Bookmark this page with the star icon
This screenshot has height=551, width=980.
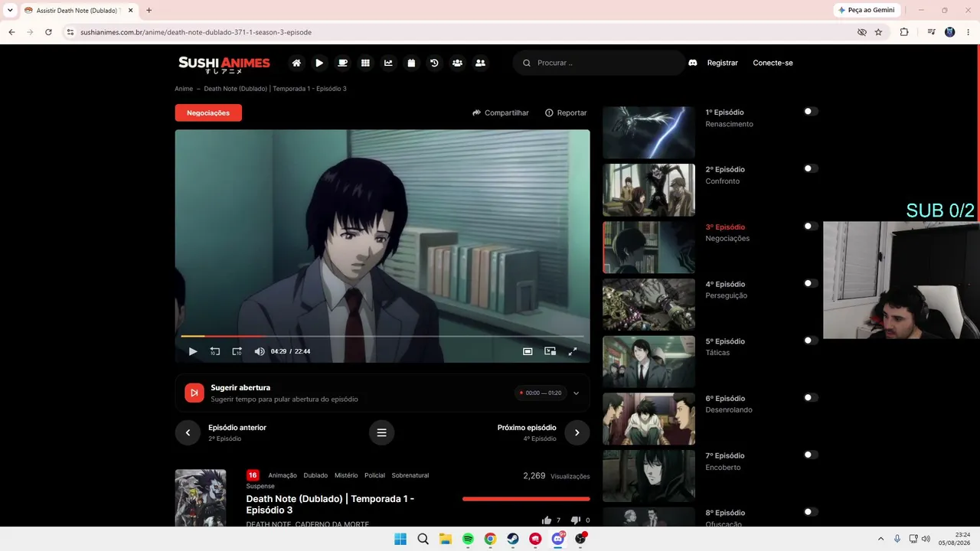tap(878, 32)
